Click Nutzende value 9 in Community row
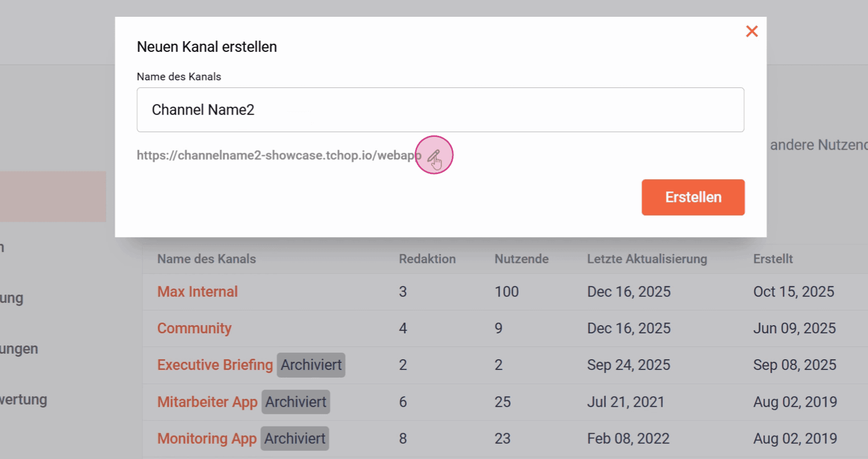Screen dimensions: 868x459 click(499, 328)
